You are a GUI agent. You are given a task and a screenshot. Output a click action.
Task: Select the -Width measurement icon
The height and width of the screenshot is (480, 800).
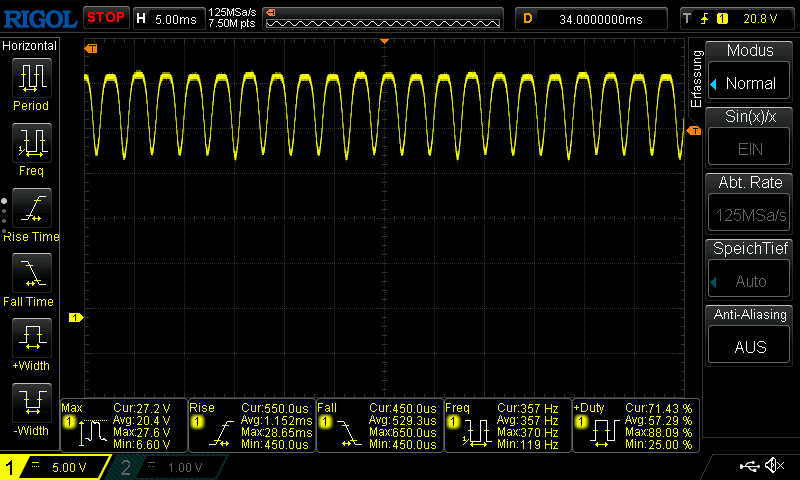tap(31, 404)
